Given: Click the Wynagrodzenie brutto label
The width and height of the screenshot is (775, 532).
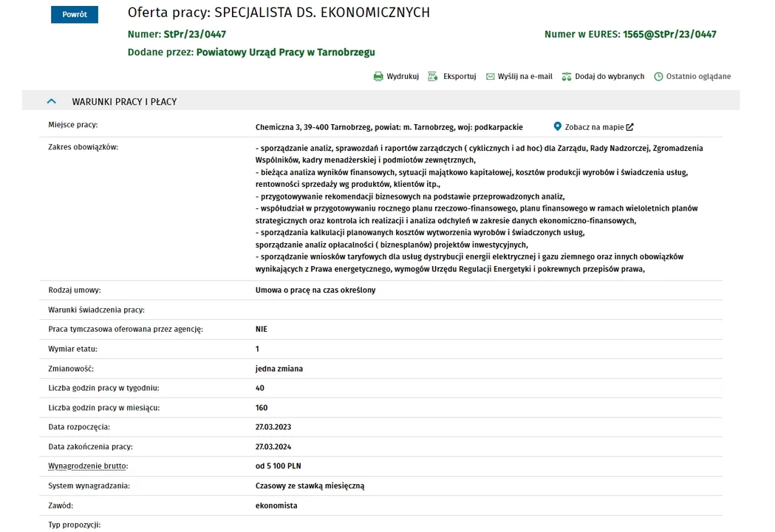Looking at the screenshot, I should click(88, 465).
